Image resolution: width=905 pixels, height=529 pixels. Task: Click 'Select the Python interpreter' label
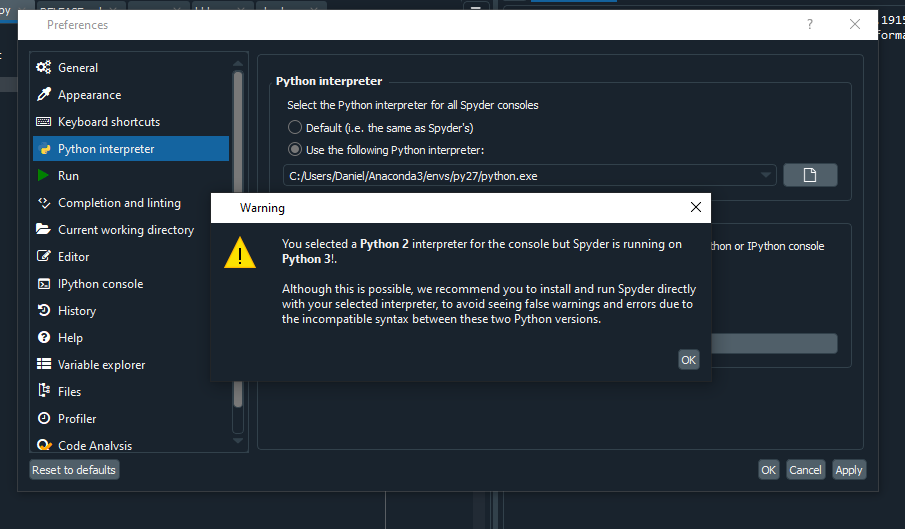click(413, 105)
